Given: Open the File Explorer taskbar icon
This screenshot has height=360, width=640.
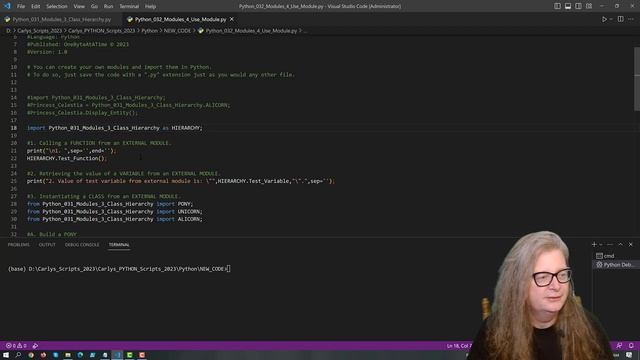Looking at the screenshot, I should point(68,355).
